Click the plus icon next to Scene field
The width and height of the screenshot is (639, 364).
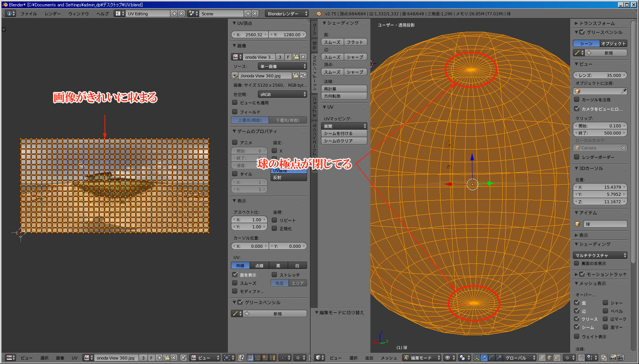point(248,13)
